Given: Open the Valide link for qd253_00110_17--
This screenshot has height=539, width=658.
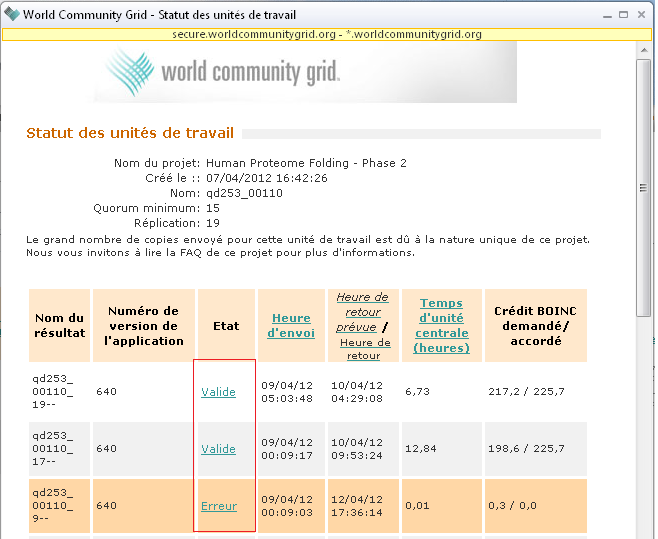Looking at the screenshot, I should click(x=218, y=449).
